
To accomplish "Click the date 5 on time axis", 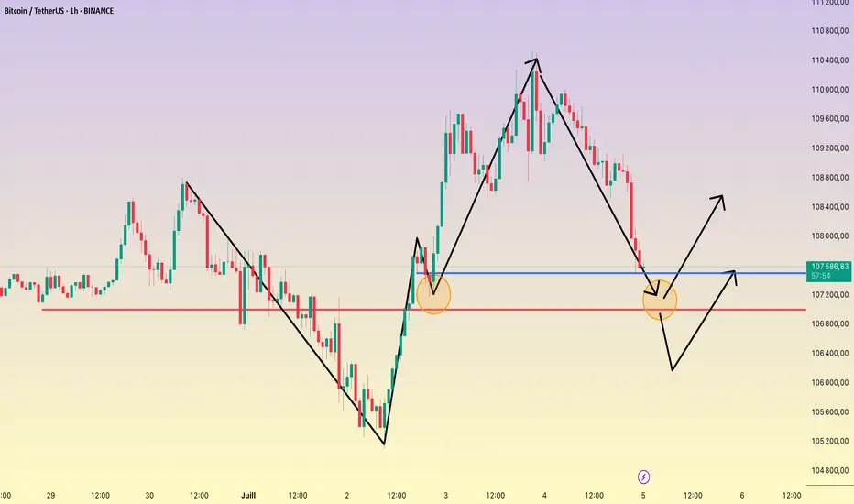I will pyautogui.click(x=643, y=495).
